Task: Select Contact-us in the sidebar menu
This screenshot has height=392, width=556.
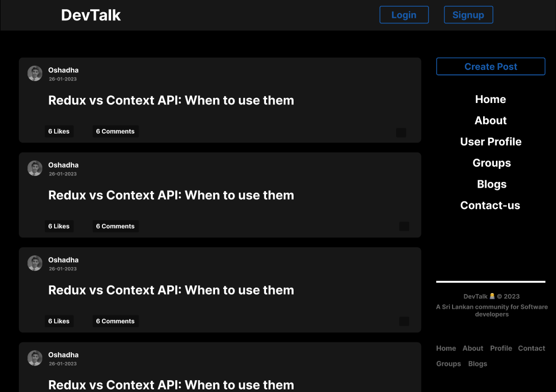Action: pos(490,205)
